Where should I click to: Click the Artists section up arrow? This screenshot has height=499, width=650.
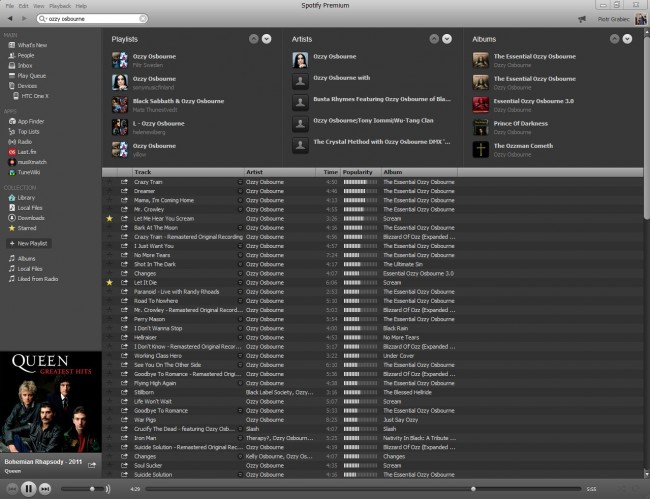434,39
